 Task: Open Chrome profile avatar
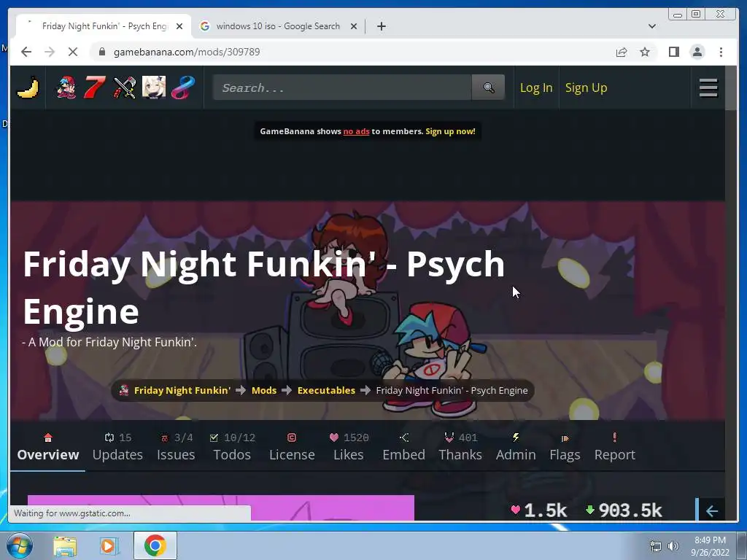(x=697, y=52)
